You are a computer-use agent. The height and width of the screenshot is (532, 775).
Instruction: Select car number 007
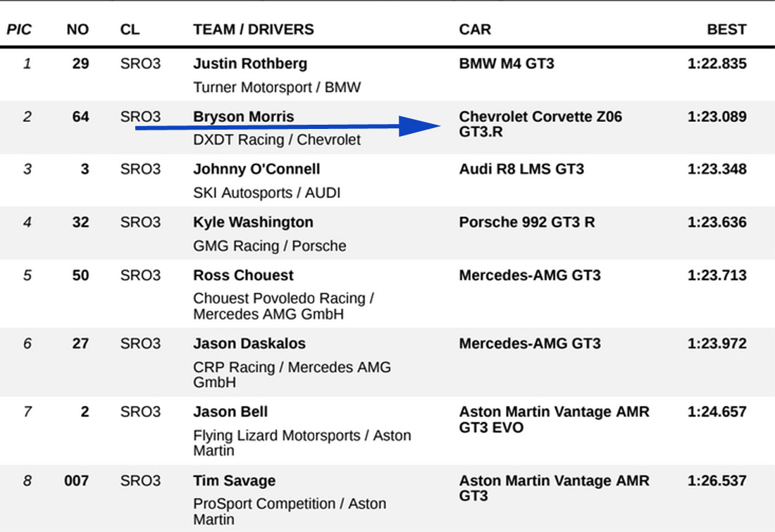tap(76, 481)
